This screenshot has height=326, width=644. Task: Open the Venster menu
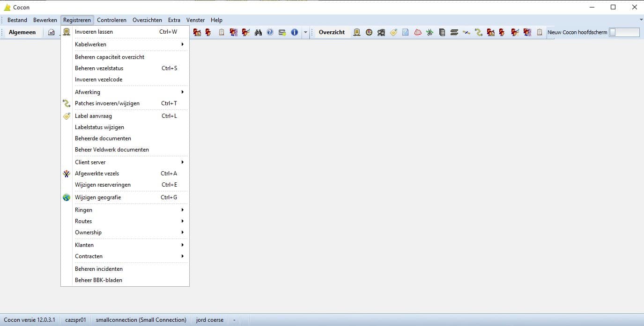(195, 20)
